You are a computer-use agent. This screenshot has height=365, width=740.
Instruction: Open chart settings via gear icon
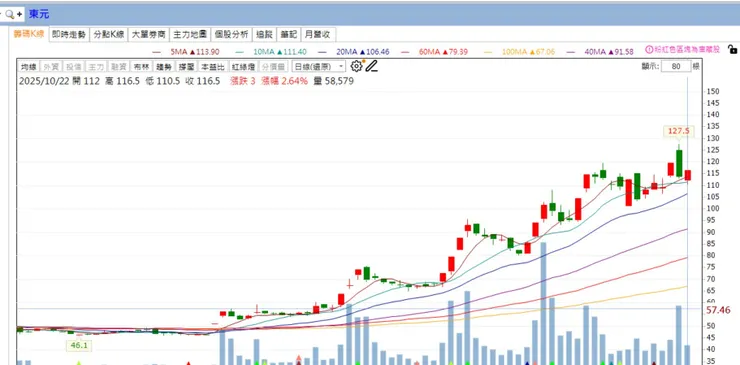(x=356, y=66)
